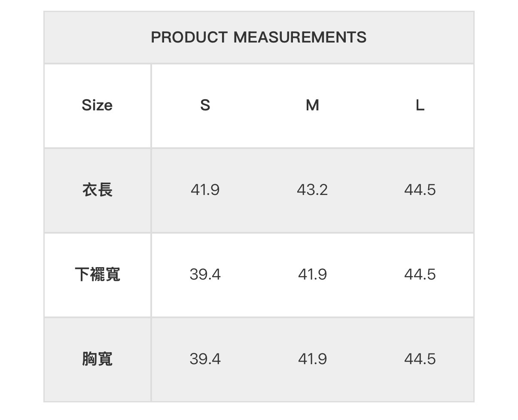Screen dimensions: 518x420
Task: Click the M size column header
Action: click(312, 105)
